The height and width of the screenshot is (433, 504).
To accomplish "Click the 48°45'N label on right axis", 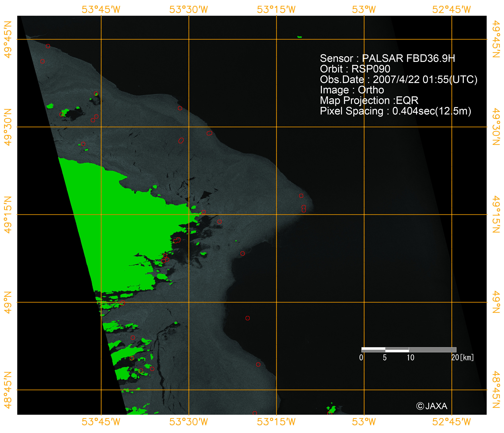I will pyautogui.click(x=496, y=389).
